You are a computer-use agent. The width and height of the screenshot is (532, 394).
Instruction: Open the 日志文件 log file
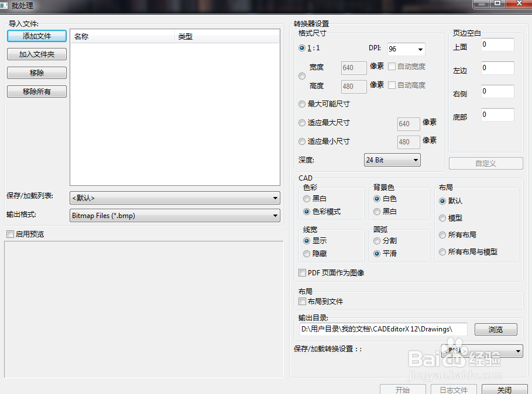point(453,389)
